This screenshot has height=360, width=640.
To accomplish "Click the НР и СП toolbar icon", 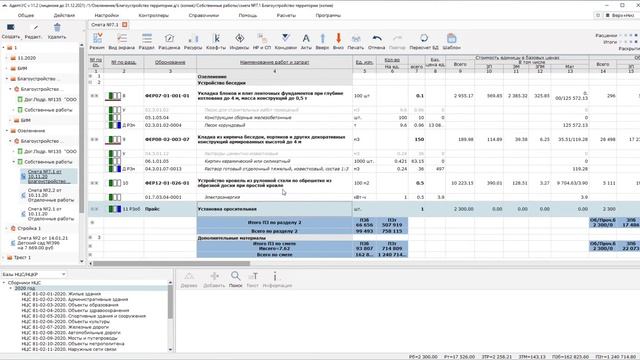I will coord(262,38).
